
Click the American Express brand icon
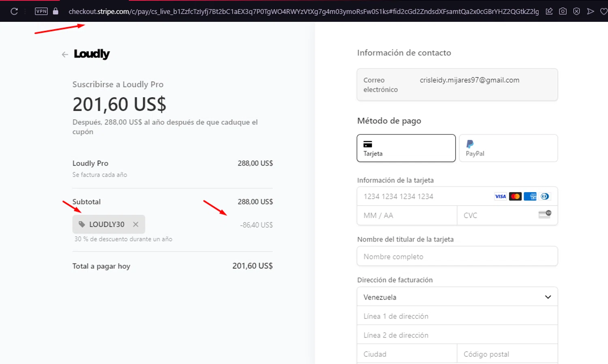pyautogui.click(x=530, y=196)
